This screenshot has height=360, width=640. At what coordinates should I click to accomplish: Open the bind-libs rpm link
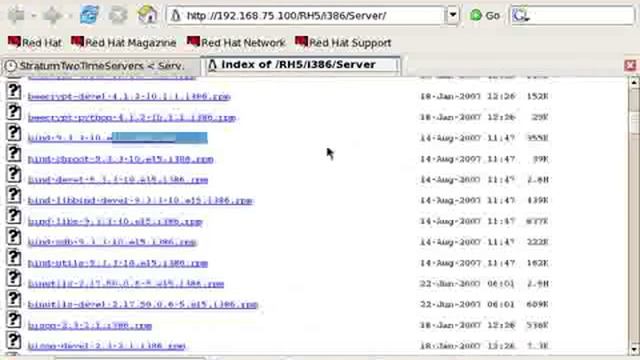pos(115,222)
